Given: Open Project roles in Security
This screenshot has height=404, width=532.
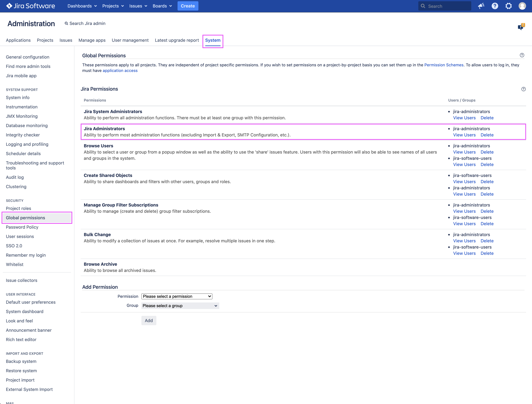Looking at the screenshot, I should point(19,209).
